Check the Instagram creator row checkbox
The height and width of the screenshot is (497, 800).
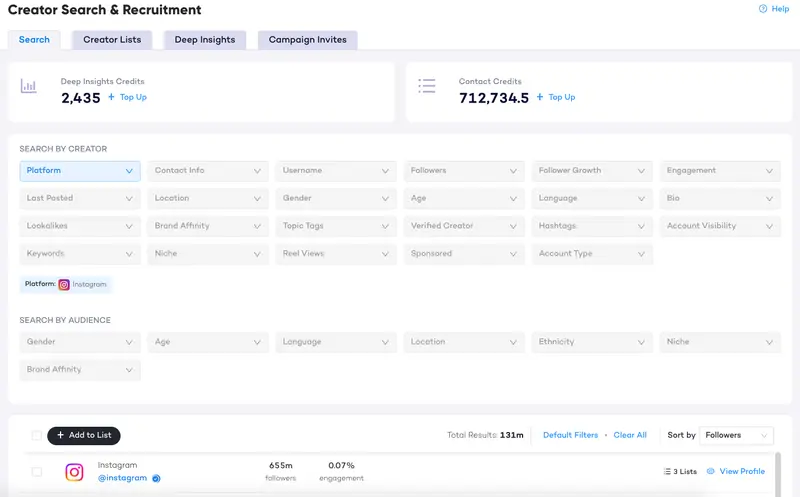[37, 472]
